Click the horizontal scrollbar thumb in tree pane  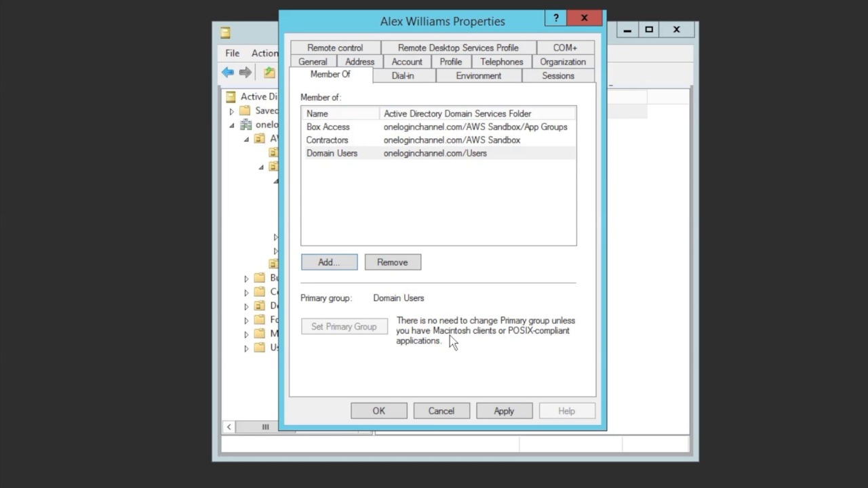(x=266, y=426)
